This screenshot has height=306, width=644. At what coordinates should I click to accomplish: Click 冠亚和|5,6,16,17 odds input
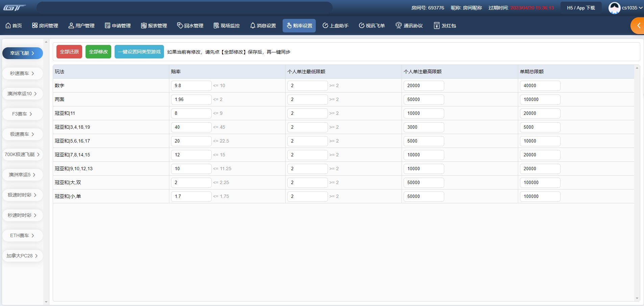(x=191, y=141)
